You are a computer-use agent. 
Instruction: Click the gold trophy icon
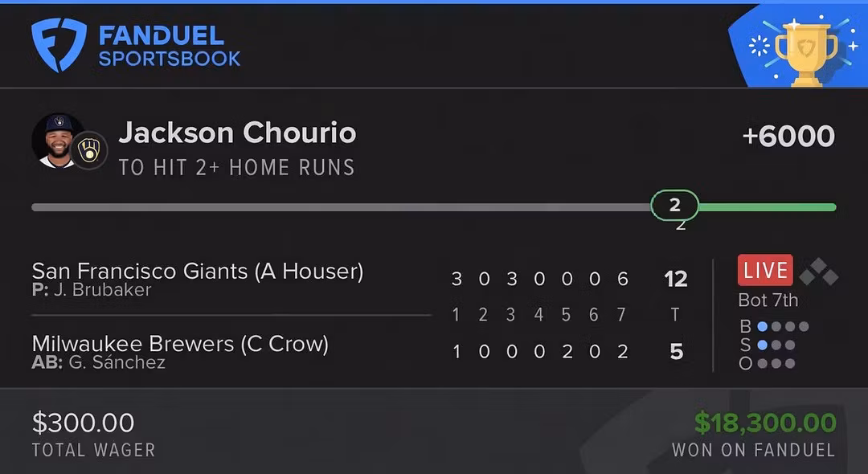807,54
